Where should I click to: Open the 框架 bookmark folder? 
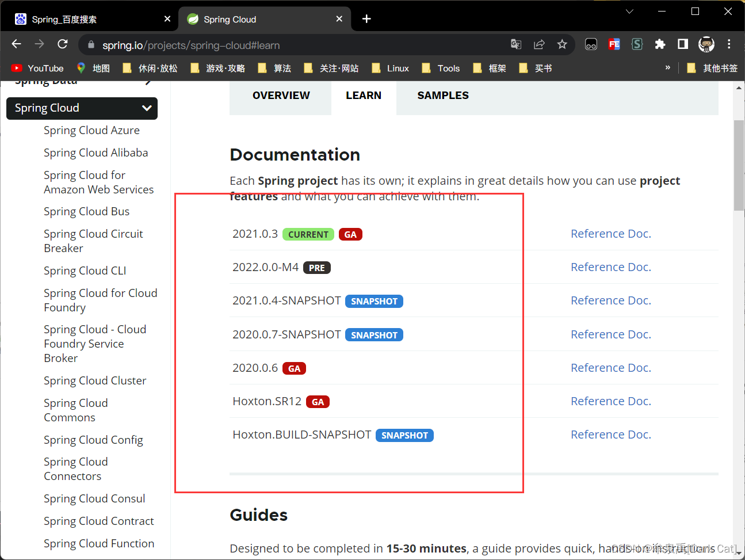[x=490, y=68]
